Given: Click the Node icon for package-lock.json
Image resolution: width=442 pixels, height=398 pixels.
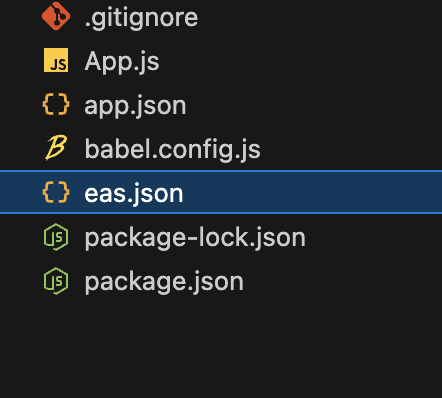Looking at the screenshot, I should coord(56,237).
